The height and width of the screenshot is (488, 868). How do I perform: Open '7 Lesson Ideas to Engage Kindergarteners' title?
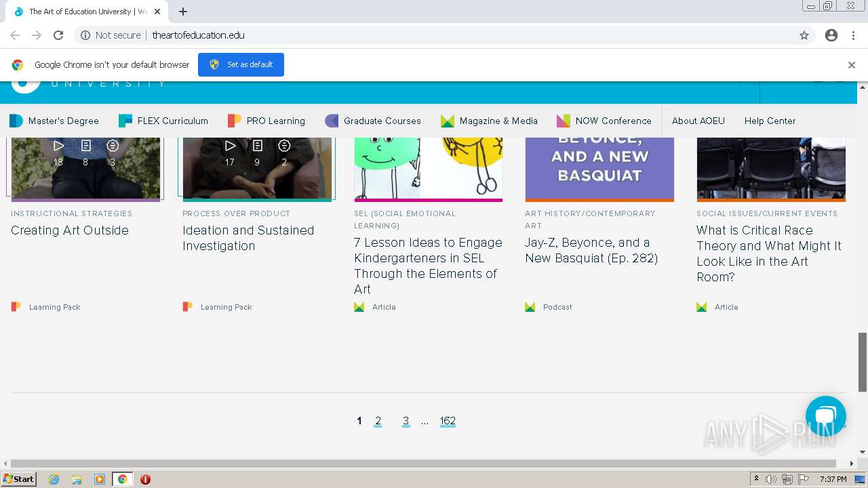coord(428,266)
